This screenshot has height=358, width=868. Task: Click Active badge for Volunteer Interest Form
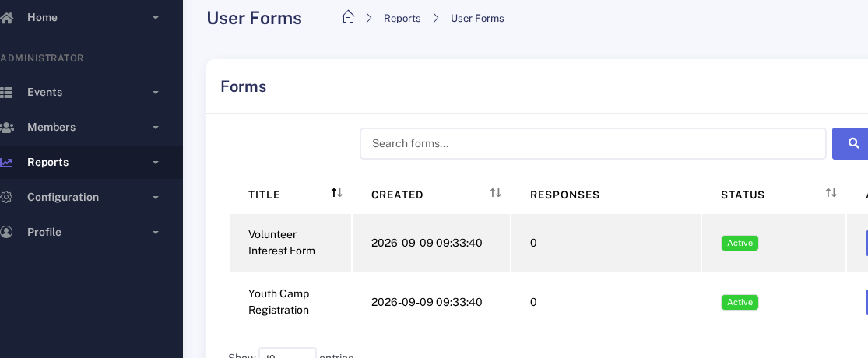point(740,243)
